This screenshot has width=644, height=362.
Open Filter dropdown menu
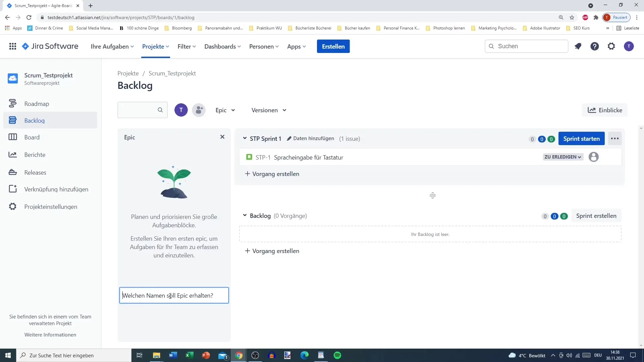click(187, 46)
